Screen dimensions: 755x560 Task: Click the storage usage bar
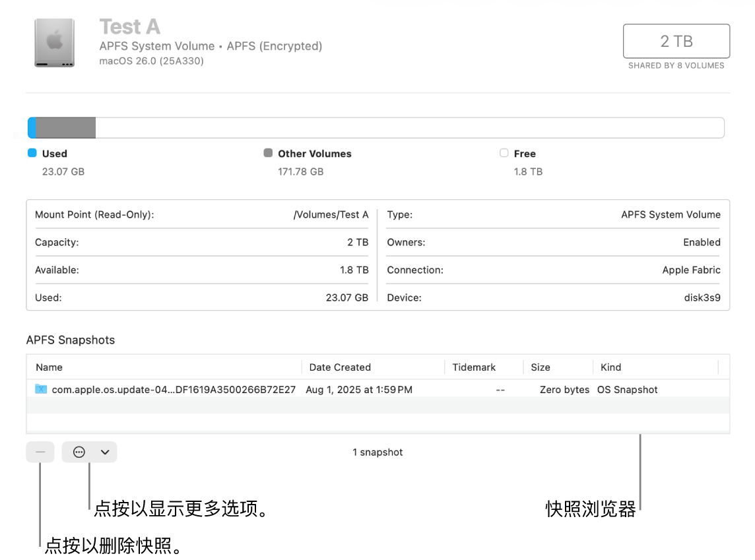click(x=376, y=128)
